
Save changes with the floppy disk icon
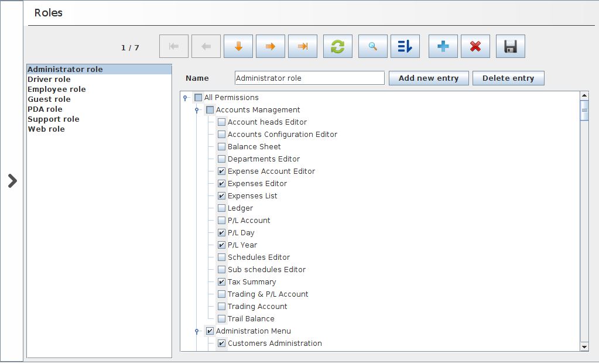511,47
